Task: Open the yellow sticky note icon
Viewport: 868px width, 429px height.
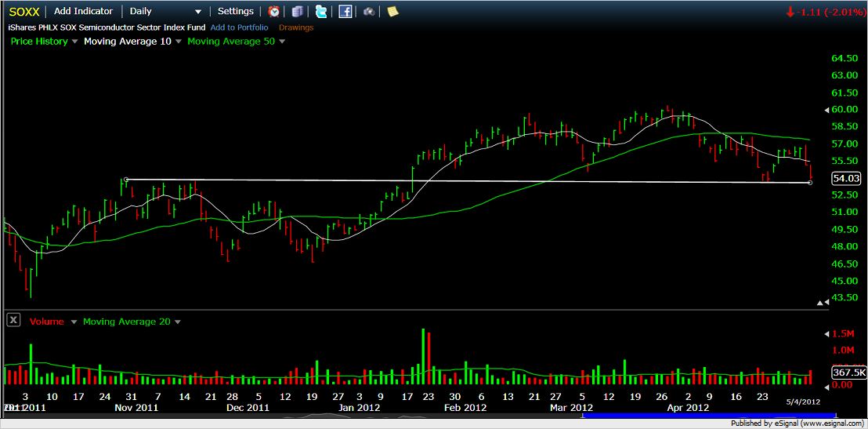Action: 392,11
